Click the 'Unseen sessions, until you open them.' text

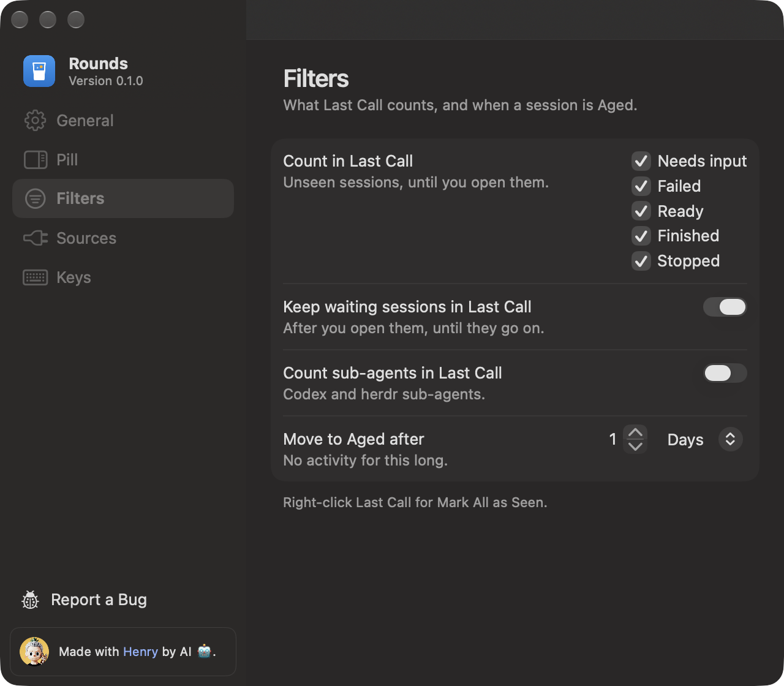(x=416, y=183)
